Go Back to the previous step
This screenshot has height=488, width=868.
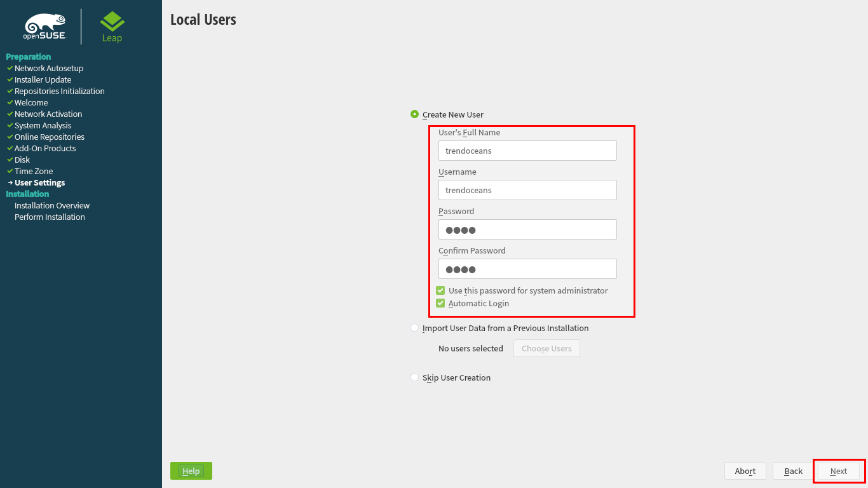(x=794, y=471)
